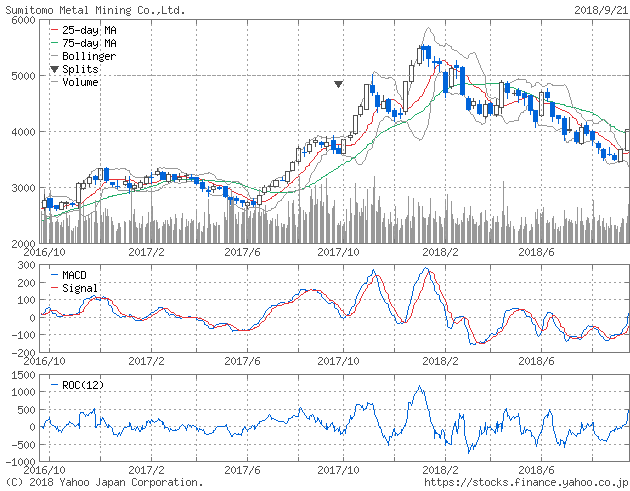The image size is (630, 491).
Task: Click the 25-day MA legend line marker
Action: pos(53,31)
